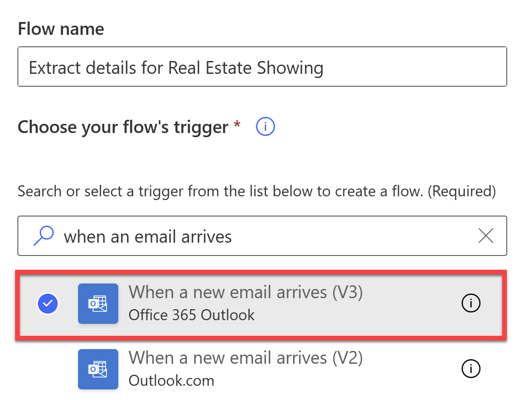Click the Office 365 Outlook subtitle text
Image resolution: width=532 pixels, height=400 pixels.
(191, 315)
